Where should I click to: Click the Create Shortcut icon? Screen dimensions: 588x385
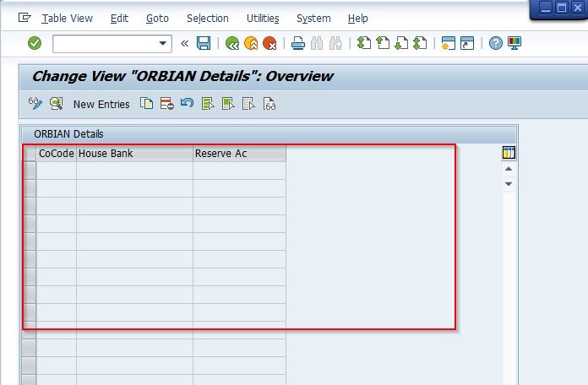467,43
